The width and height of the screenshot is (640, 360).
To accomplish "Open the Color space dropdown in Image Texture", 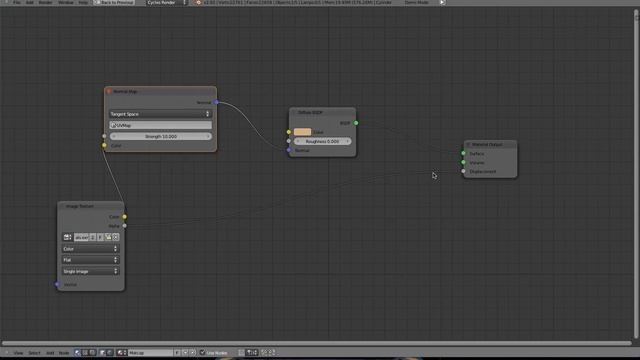I will [x=90, y=249].
